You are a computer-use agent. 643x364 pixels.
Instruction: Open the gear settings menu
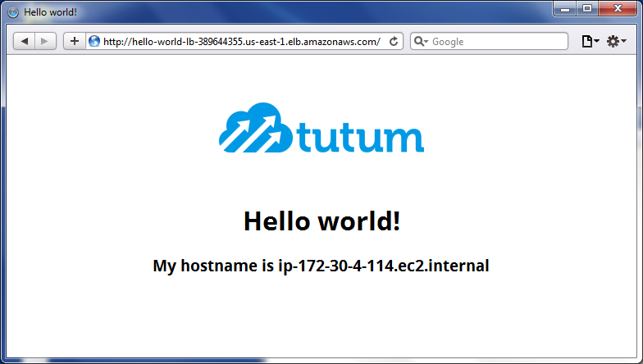[x=617, y=41]
